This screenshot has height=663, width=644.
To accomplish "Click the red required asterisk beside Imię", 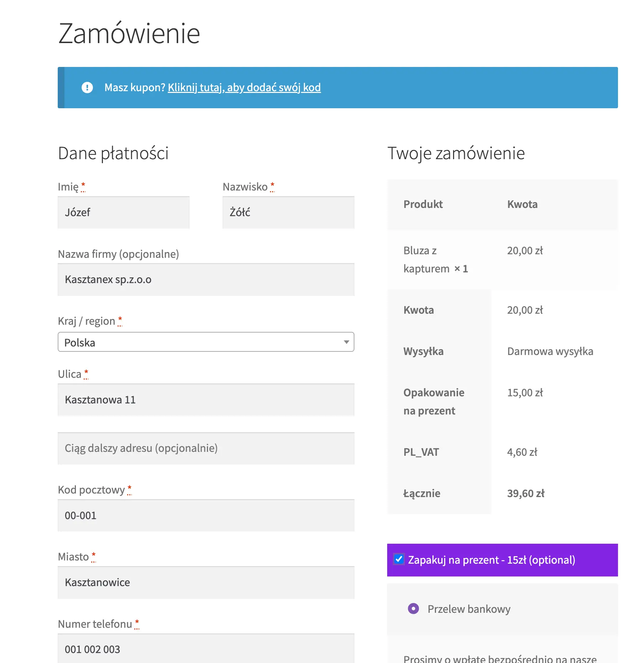I will coord(83,185).
